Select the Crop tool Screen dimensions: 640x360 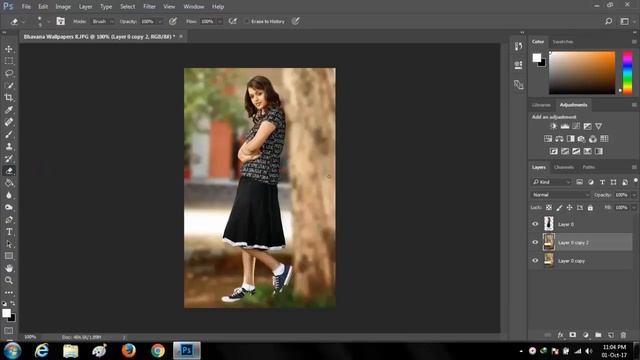coord(9,98)
